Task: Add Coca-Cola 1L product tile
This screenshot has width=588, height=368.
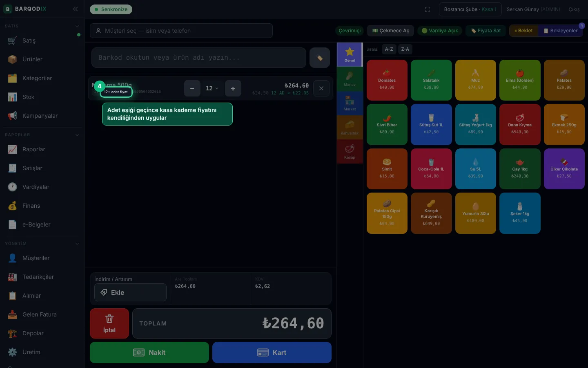Action: click(x=431, y=169)
